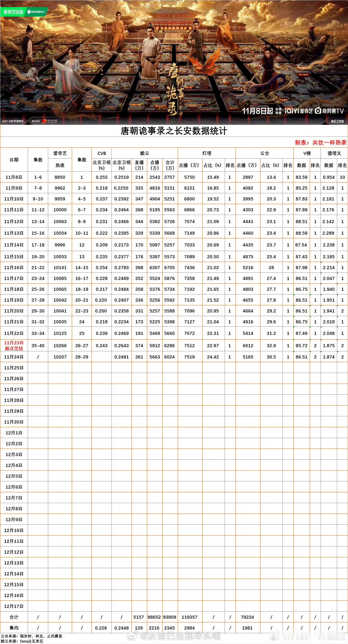348x644 pixels.
Task: Click the 11月24日 date cell
Action: click(14, 357)
